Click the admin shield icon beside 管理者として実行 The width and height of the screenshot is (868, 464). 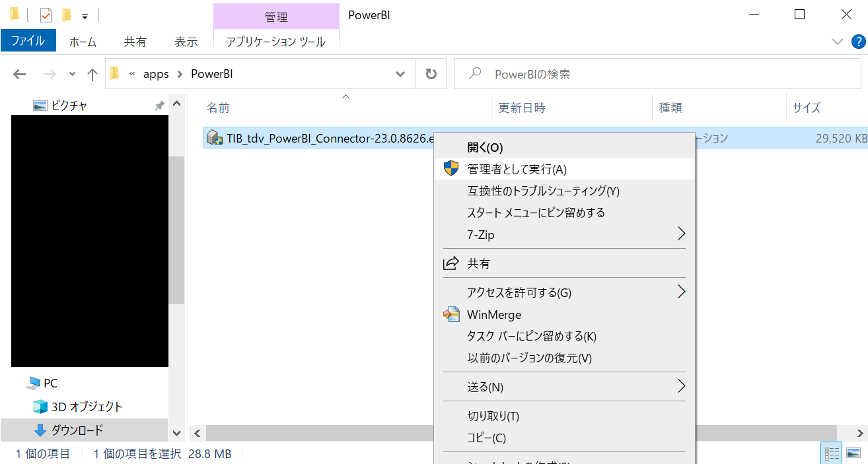pos(451,168)
